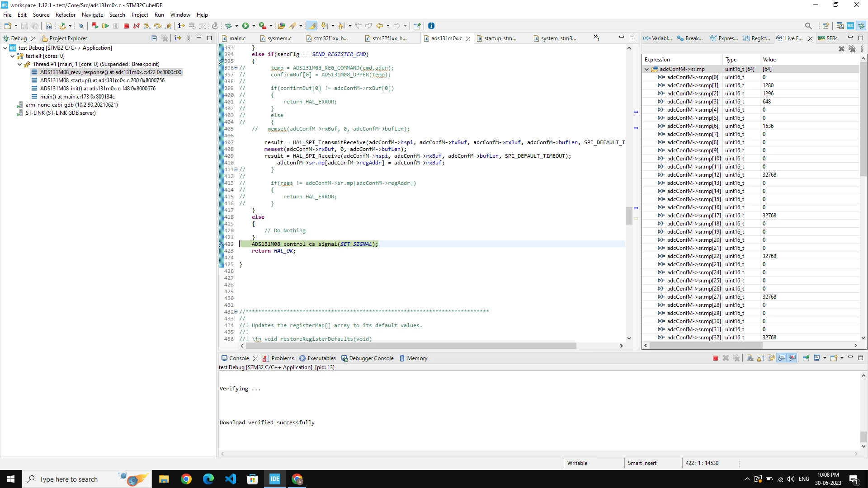Toggle Show Console When Standard Out Changes
Image resolution: width=868 pixels, height=488 pixels.
coord(782,358)
